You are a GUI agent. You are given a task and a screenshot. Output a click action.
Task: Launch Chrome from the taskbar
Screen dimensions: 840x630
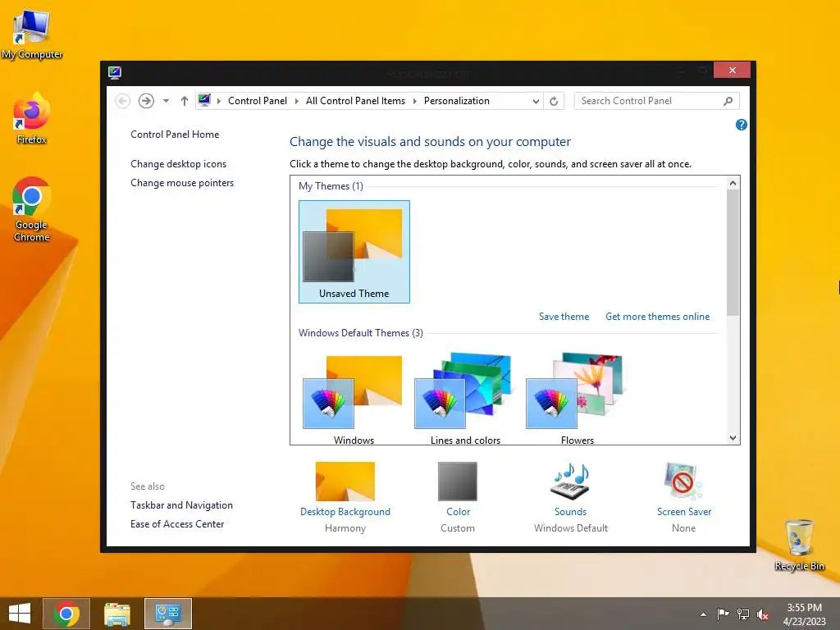pos(66,614)
